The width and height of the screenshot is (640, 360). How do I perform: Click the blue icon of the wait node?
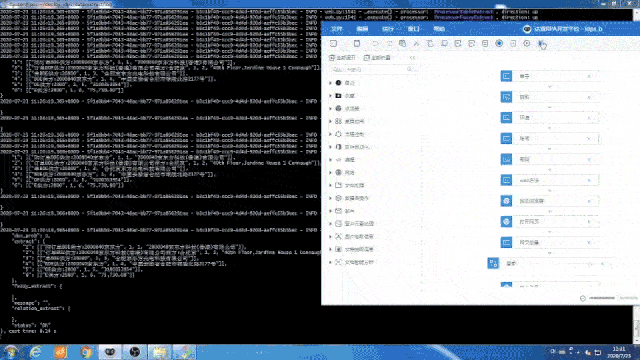point(507,180)
